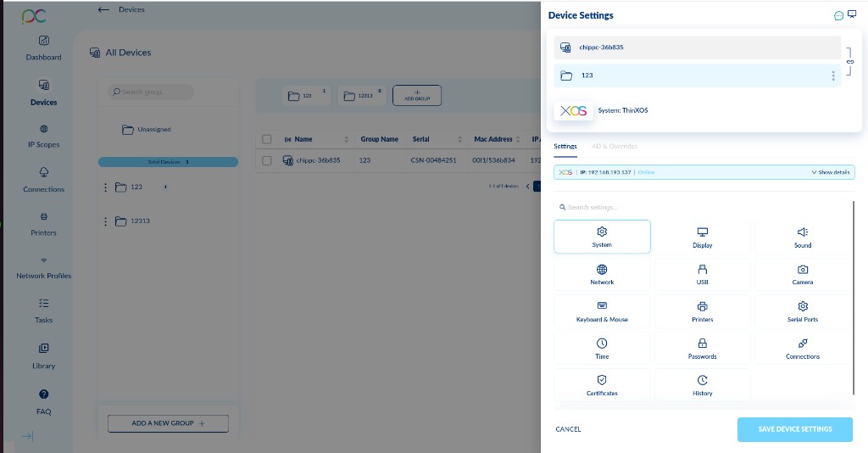Open Serial Ports settings tile
Screen dimensions: 868x453
[802, 311]
